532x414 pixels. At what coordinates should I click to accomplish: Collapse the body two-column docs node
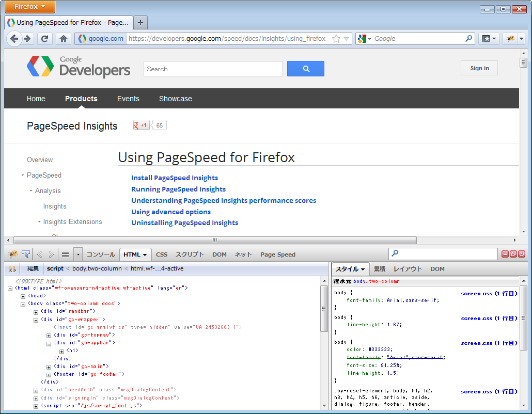23,305
